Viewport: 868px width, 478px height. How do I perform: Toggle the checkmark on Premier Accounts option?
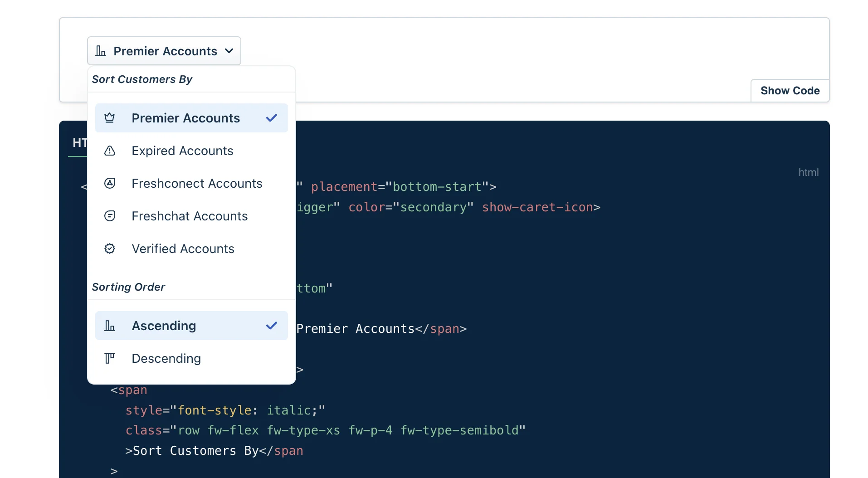[271, 118]
